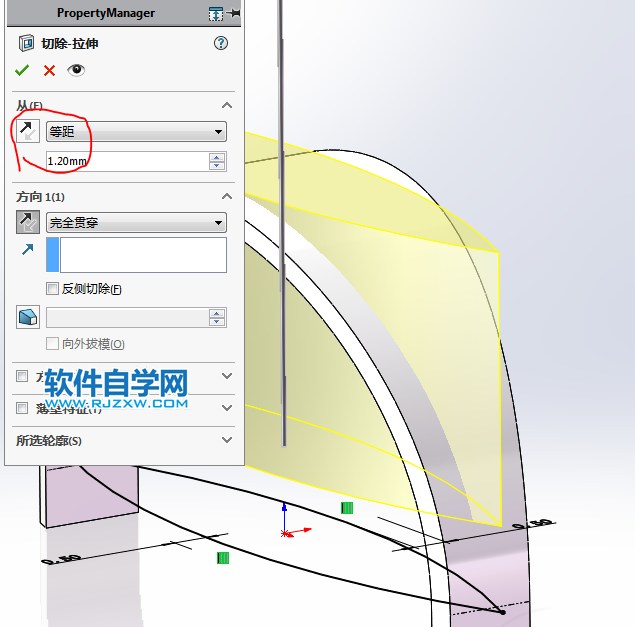Decrease the draft angle with the down arrow
This screenshot has height=627, width=635.
click(x=217, y=322)
